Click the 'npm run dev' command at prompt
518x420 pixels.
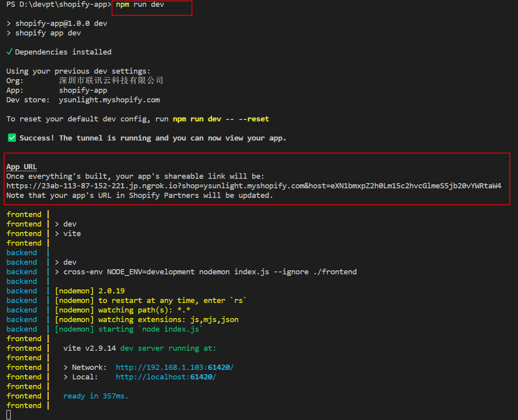[140, 5]
